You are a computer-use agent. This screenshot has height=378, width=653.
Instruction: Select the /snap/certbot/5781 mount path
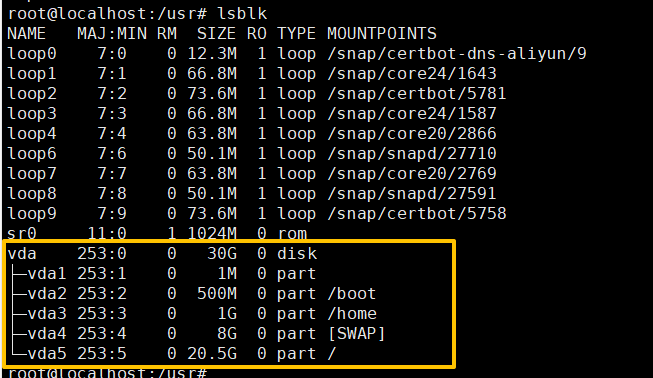point(416,94)
